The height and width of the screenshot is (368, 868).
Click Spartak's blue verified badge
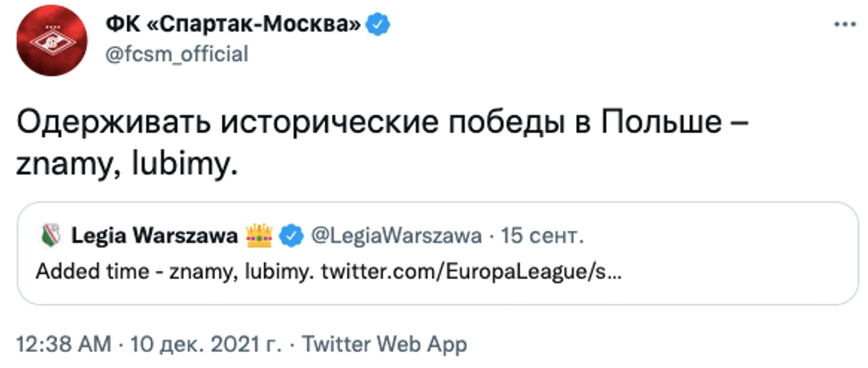(x=377, y=24)
